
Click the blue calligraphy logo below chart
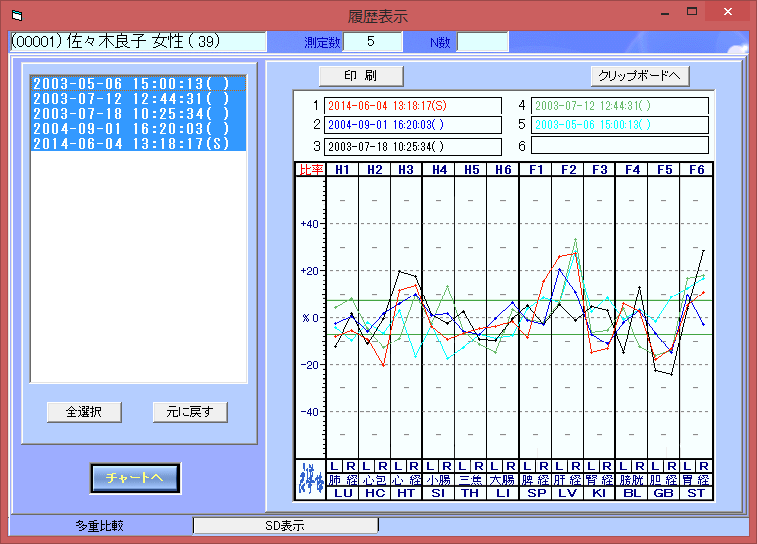pos(310,480)
